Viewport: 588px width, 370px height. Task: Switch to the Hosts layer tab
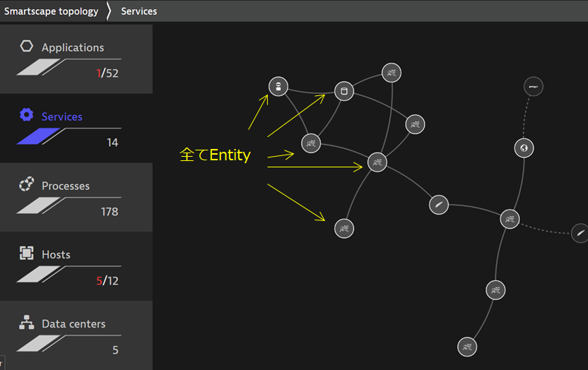coord(56,255)
